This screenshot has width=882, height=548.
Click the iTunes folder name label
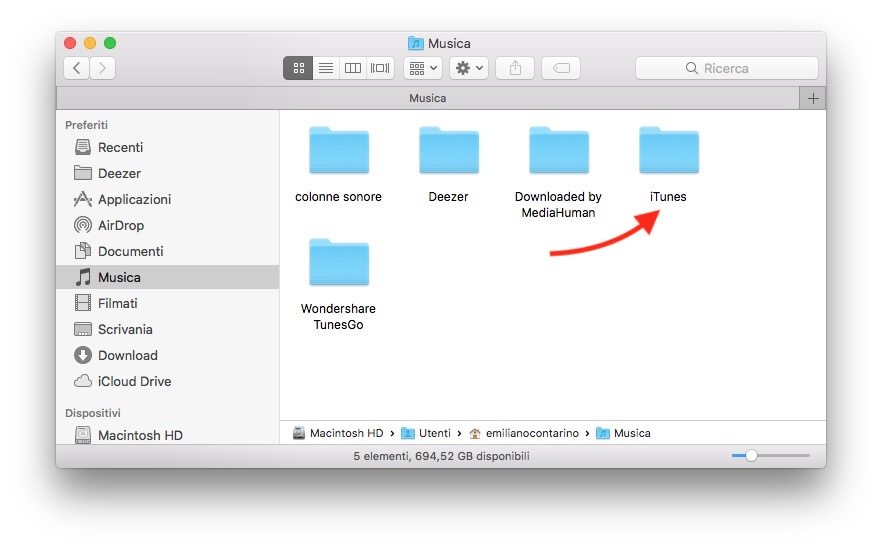[x=668, y=197]
